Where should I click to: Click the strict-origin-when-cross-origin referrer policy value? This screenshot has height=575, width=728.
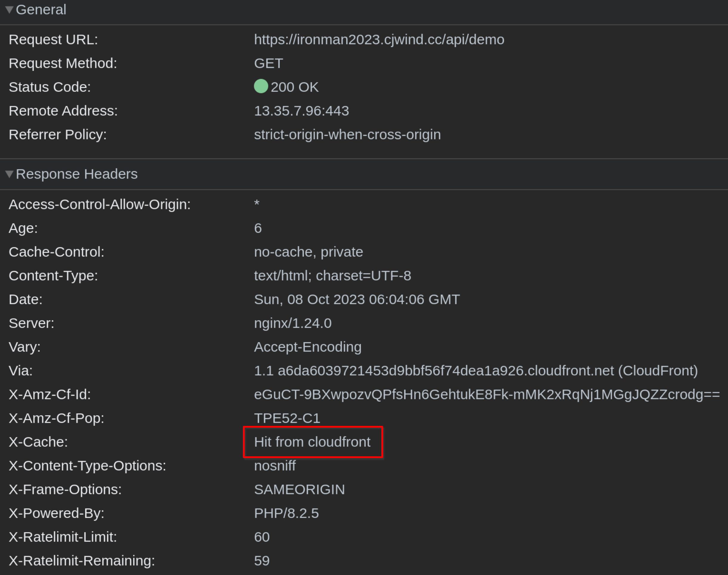pyautogui.click(x=347, y=135)
